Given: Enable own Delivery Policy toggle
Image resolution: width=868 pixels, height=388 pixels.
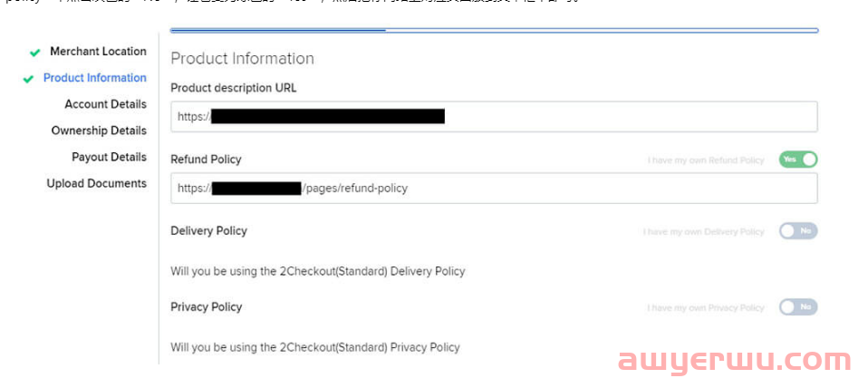Looking at the screenshot, I should pyautogui.click(x=797, y=231).
